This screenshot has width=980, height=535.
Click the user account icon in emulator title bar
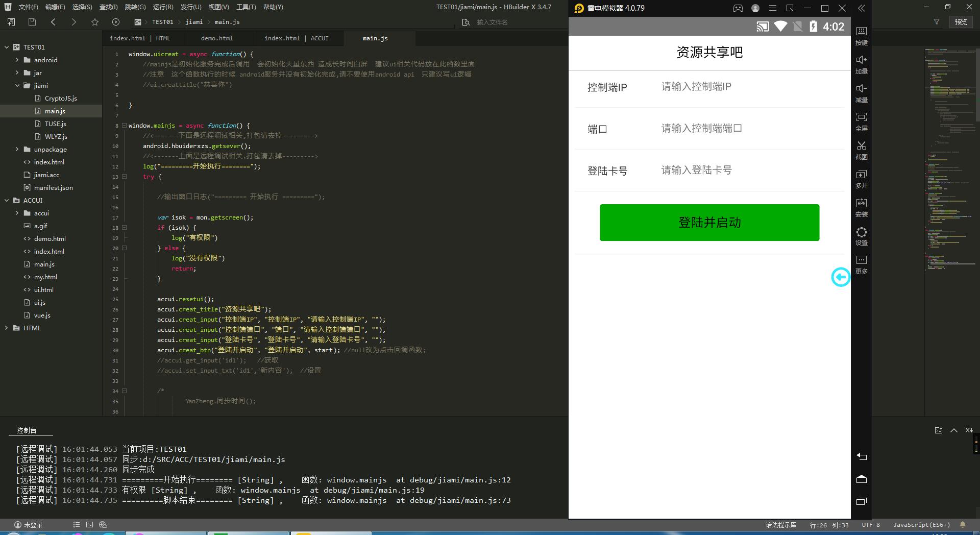755,8
